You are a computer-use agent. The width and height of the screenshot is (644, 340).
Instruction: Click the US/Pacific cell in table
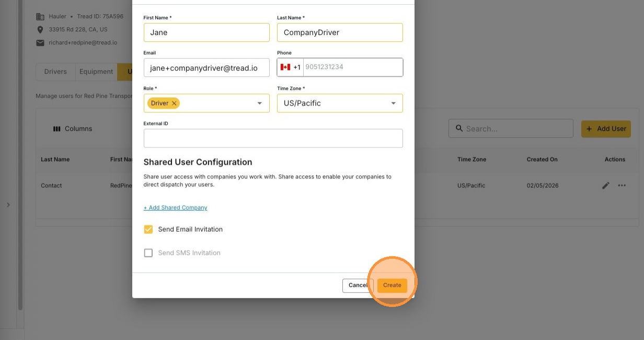coord(471,186)
